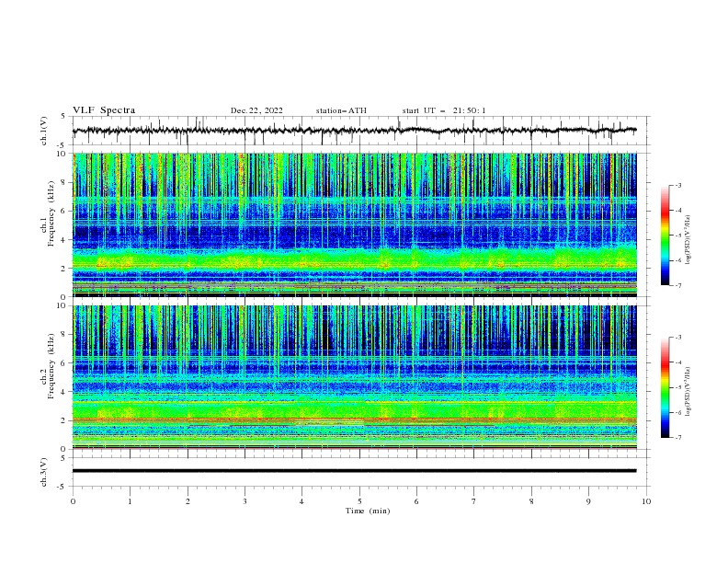Click the "-7" label on ch.2 color bar
The height and width of the screenshot is (563, 728).
(677, 437)
